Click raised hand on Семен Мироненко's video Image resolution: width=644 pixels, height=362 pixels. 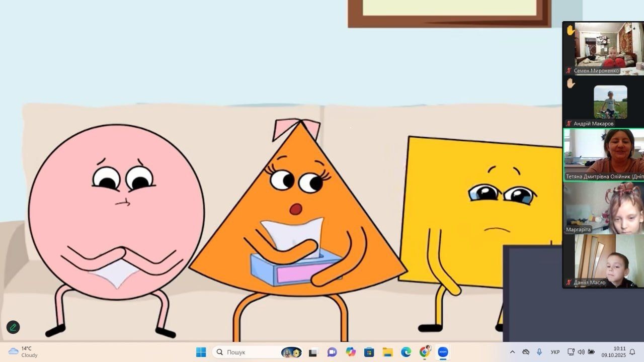click(571, 30)
